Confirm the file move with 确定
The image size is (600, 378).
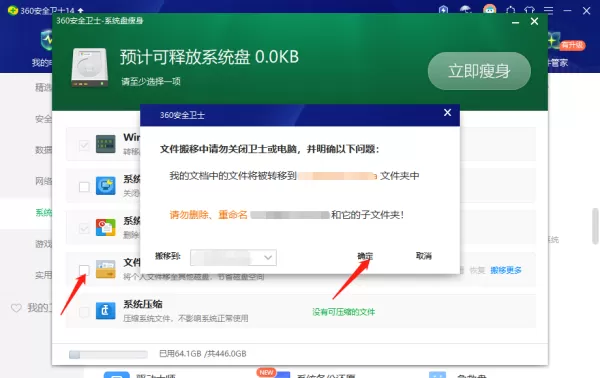coord(365,256)
